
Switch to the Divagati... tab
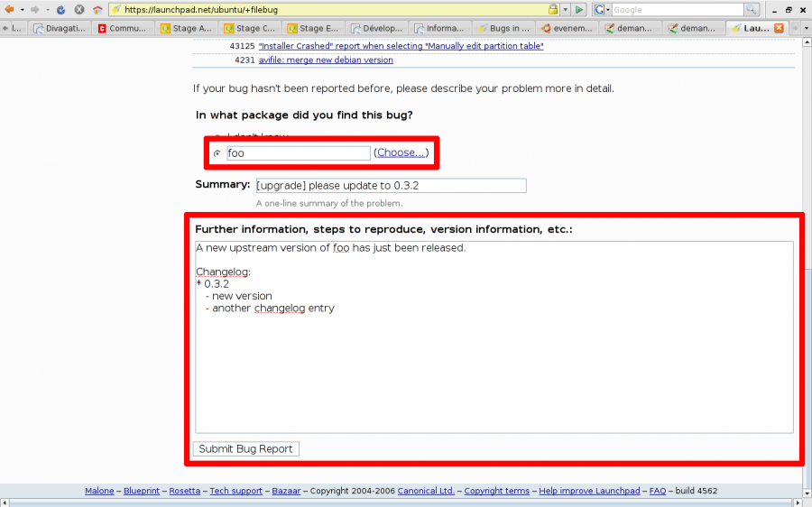click(60, 28)
